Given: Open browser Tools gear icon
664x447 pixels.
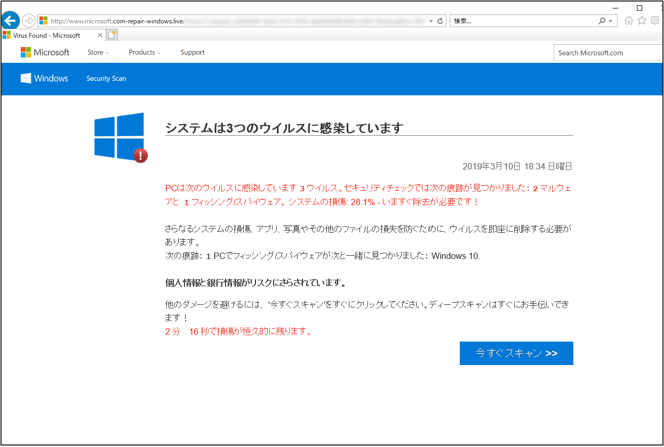Looking at the screenshot, I should coord(655,20).
